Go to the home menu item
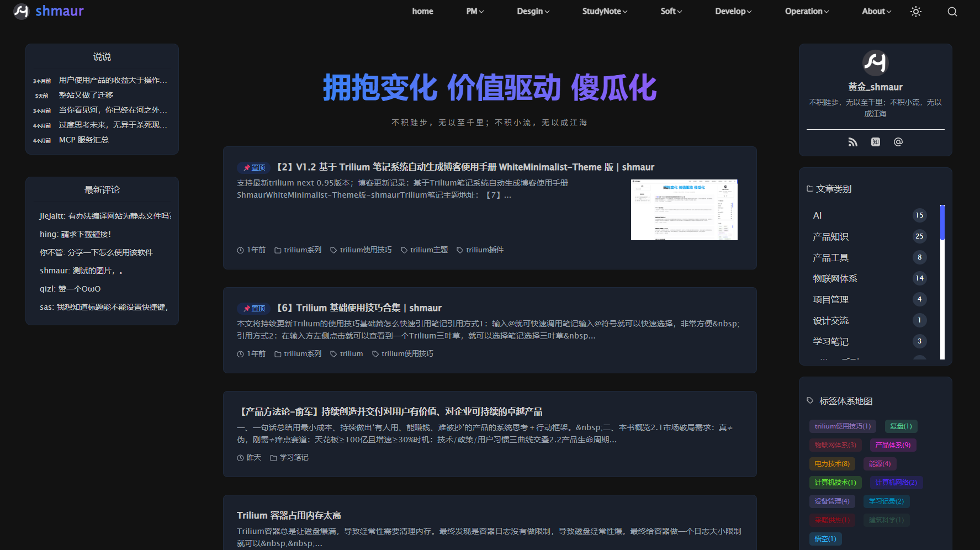Viewport: 980px width, 550px height. (x=422, y=11)
